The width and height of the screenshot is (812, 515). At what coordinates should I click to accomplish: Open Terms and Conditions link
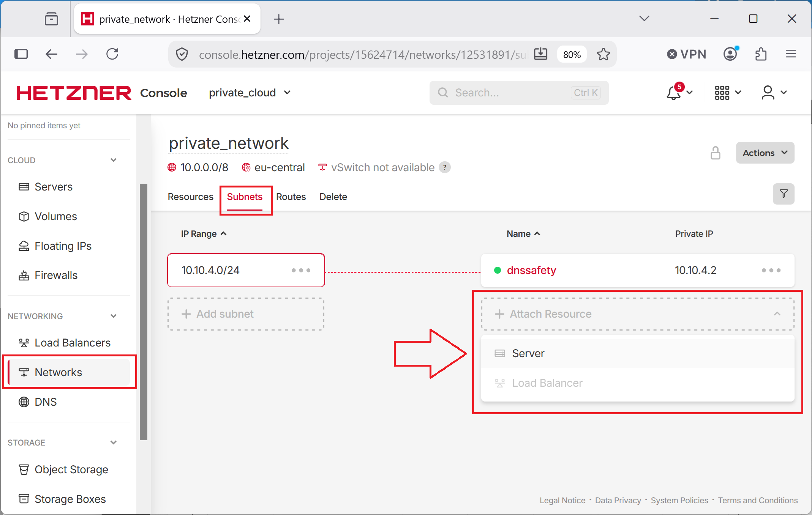[758, 501]
